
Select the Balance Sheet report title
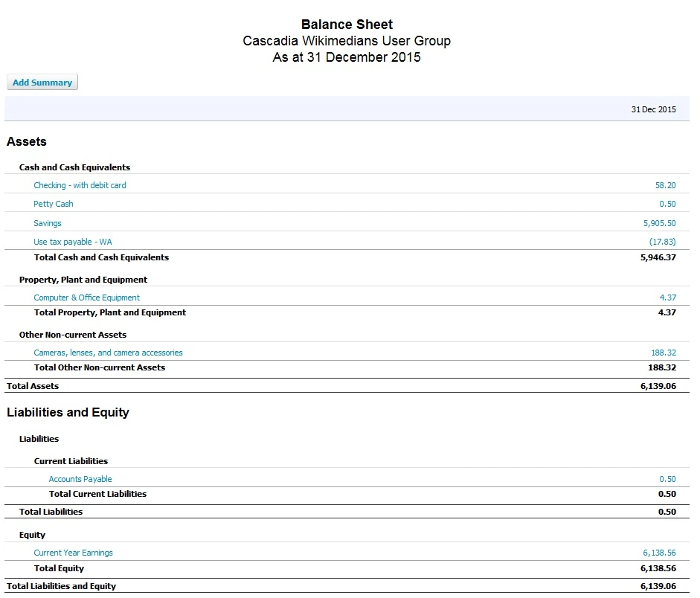pos(347,24)
